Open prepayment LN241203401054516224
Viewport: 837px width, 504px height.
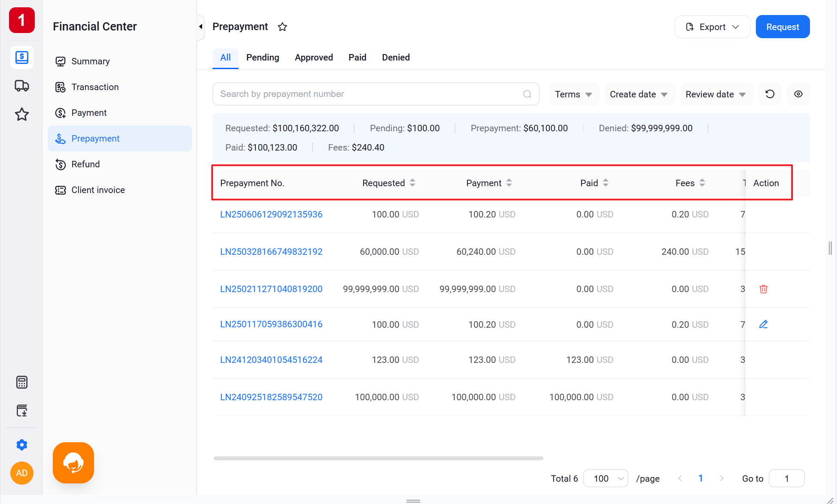point(271,360)
